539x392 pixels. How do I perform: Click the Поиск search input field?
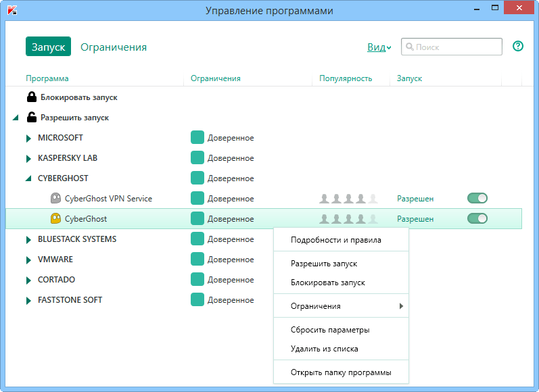451,47
